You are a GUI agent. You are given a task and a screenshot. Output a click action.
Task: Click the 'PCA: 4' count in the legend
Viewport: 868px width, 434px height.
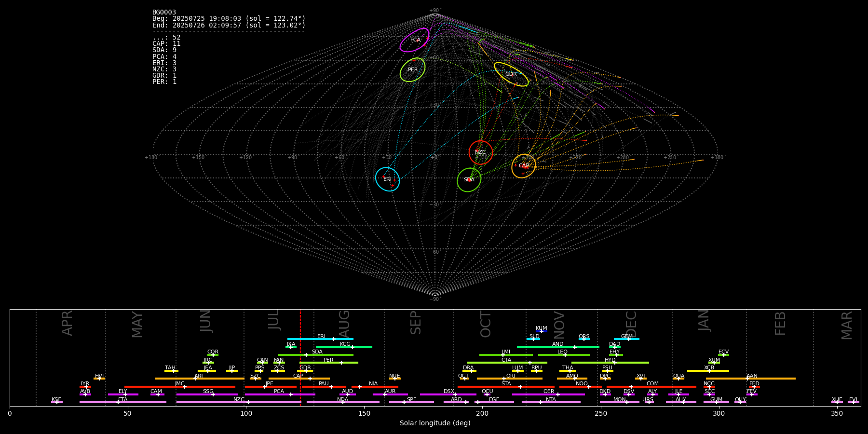coord(164,56)
